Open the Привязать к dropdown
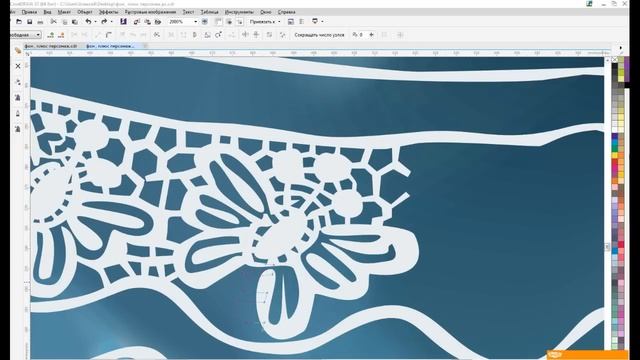640x360 pixels. pyautogui.click(x=265, y=22)
